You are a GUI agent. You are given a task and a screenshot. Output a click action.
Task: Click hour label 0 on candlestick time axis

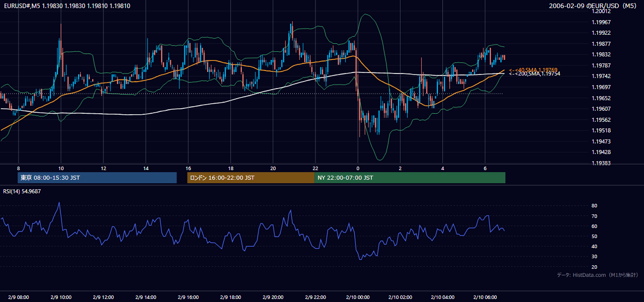click(358, 168)
